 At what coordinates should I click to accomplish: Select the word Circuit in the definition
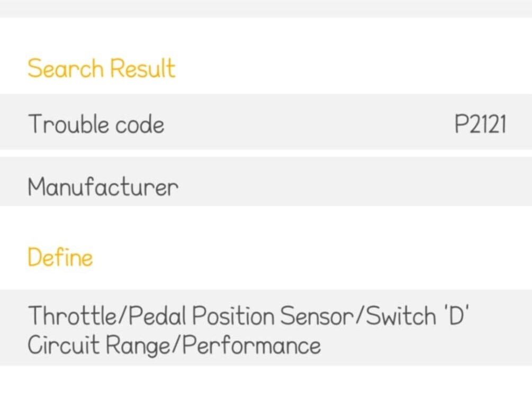(x=63, y=346)
